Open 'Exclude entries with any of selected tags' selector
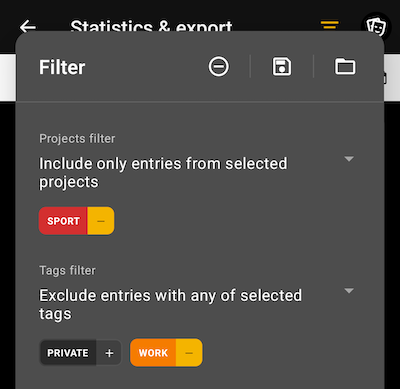400x389 pixels. [197, 305]
